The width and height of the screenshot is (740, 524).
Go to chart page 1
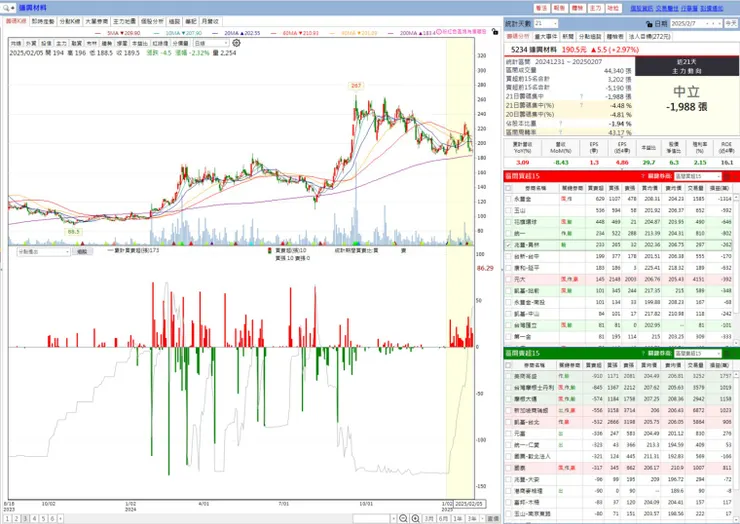pyautogui.click(x=8, y=518)
